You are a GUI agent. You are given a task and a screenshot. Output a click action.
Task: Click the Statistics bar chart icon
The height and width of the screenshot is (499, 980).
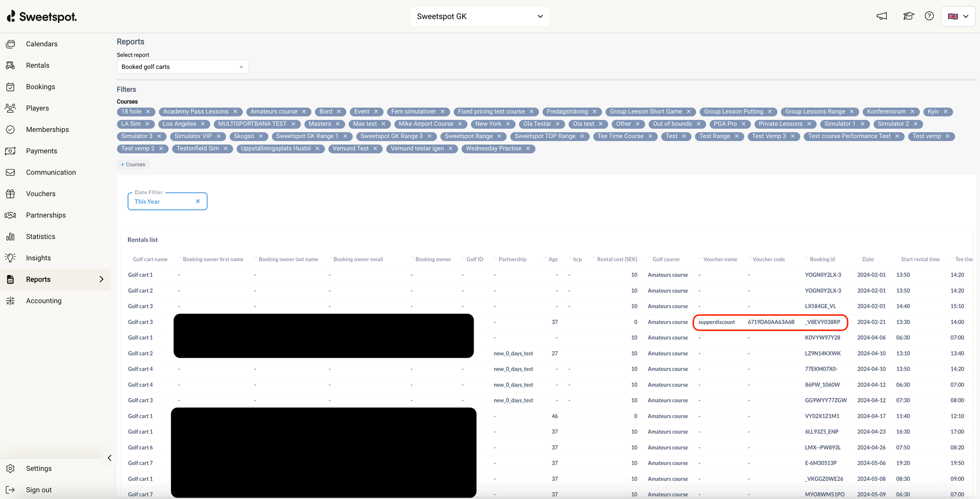pyautogui.click(x=11, y=237)
